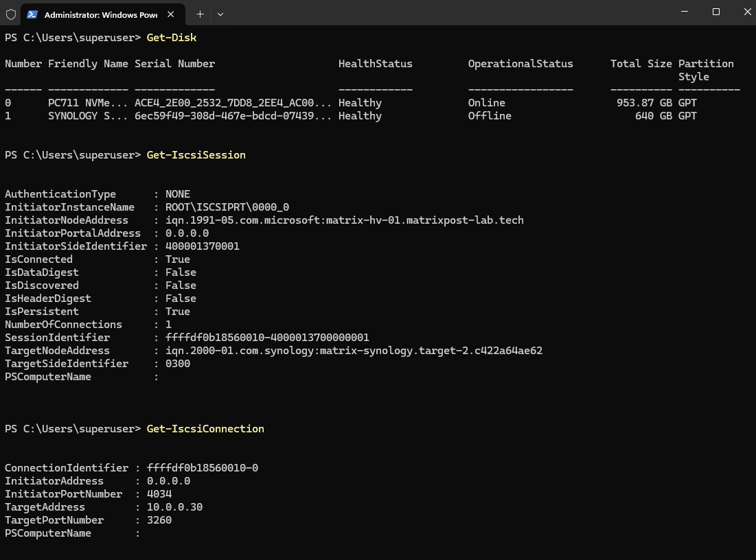Click the Online operational status value

tap(486, 103)
